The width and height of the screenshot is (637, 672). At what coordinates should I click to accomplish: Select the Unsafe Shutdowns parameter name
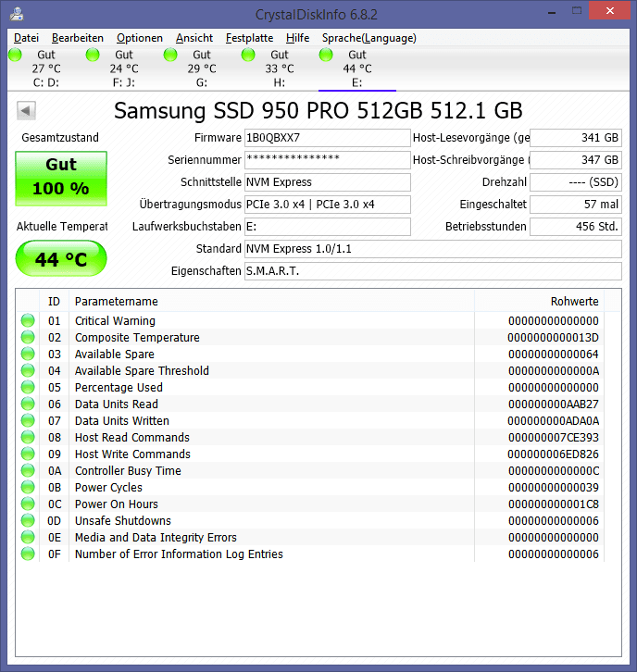pos(122,521)
